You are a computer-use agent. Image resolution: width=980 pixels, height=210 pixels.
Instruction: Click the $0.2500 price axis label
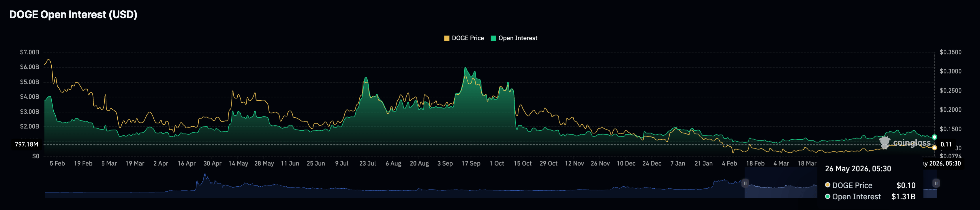950,91
